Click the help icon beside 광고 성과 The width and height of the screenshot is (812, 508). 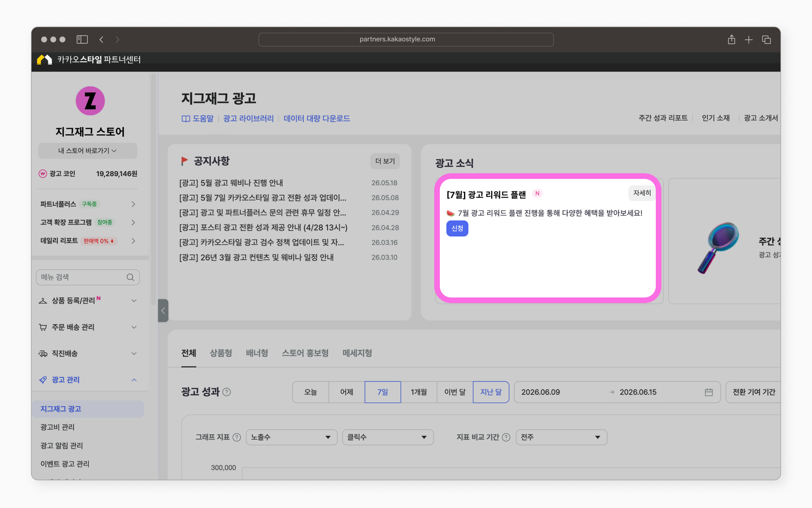pyautogui.click(x=227, y=392)
